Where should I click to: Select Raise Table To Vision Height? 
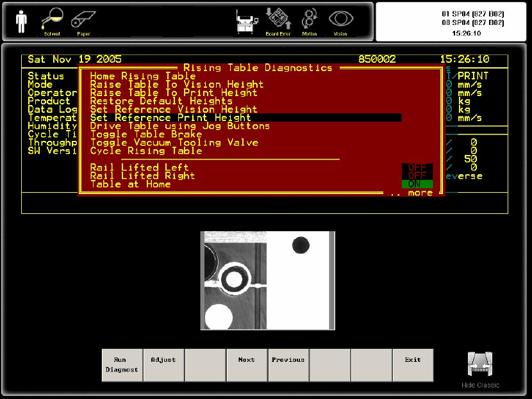pos(176,84)
